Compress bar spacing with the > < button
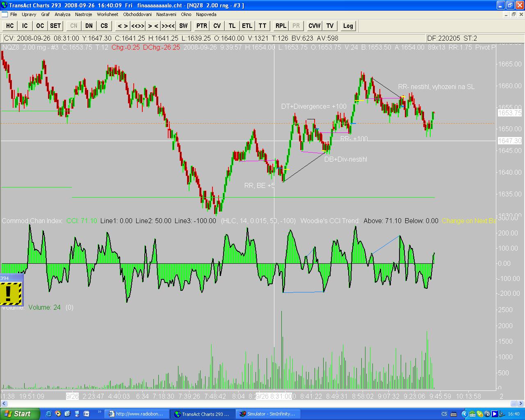525x420 pixels. (x=153, y=26)
